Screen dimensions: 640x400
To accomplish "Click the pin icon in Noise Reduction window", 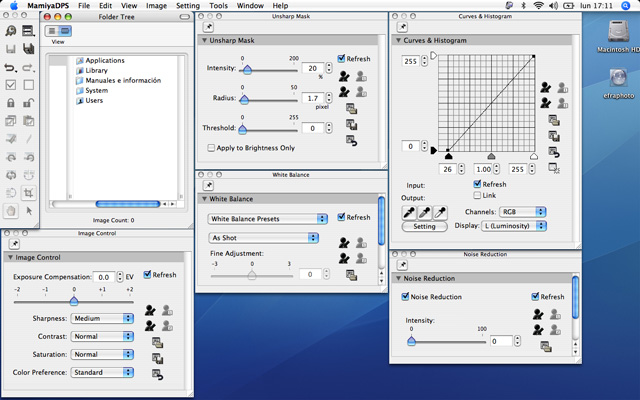I will coord(402,265).
